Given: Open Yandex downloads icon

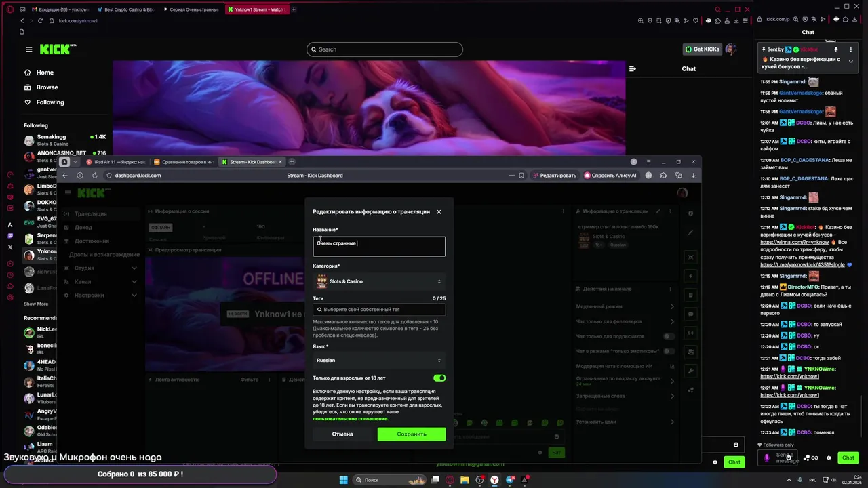Looking at the screenshot, I should click(693, 176).
